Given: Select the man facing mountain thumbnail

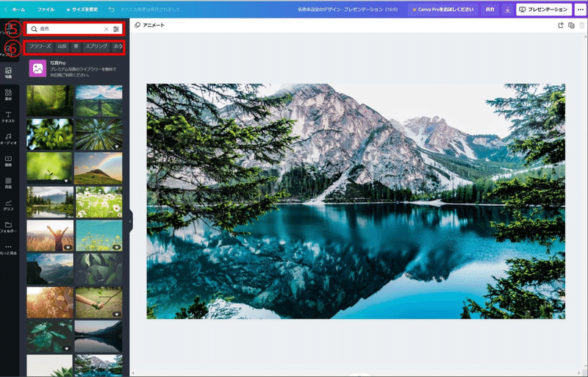Looking at the screenshot, I should 99,101.
